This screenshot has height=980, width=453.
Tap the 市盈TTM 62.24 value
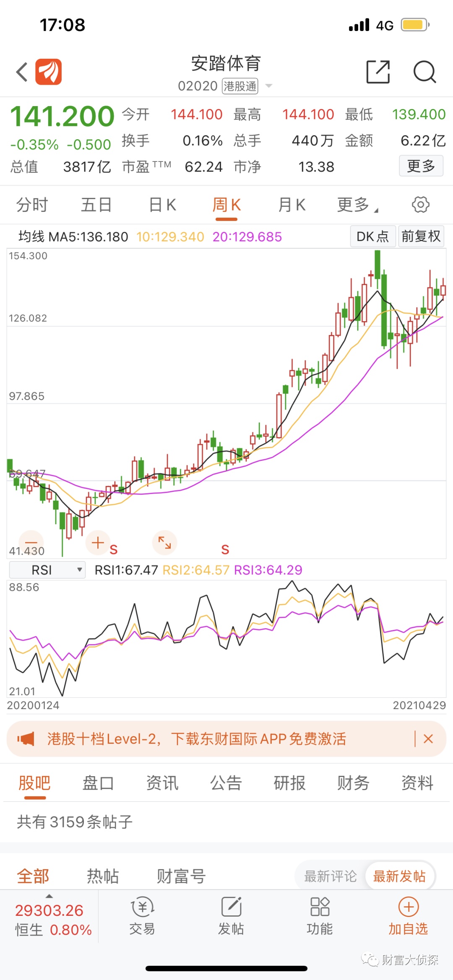(x=203, y=167)
